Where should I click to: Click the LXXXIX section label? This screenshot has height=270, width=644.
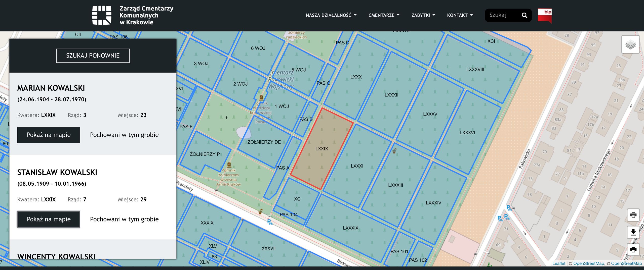click(x=351, y=228)
